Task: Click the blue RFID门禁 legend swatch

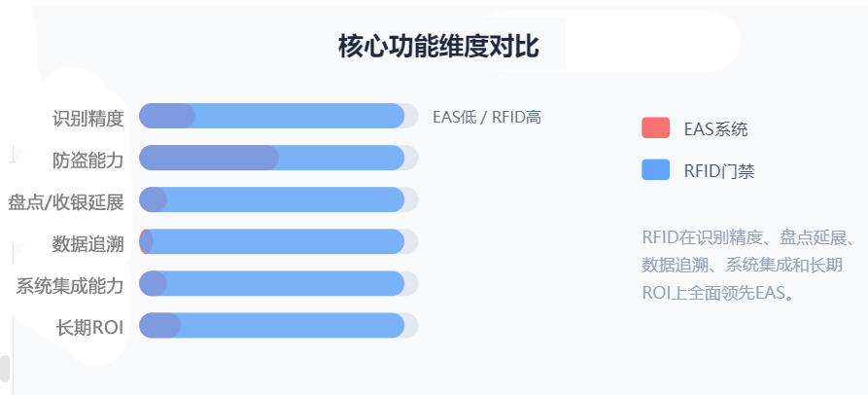Action: point(655,170)
